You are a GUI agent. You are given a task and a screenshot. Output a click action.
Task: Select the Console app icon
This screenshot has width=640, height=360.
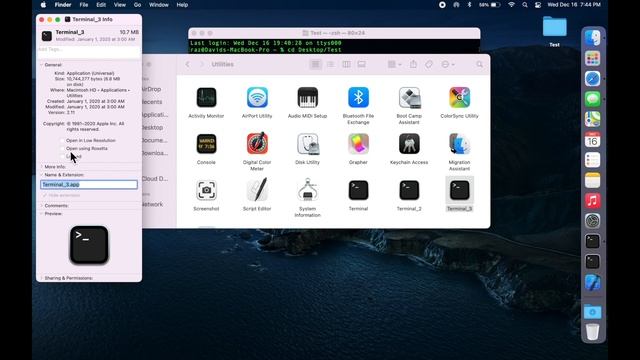tap(206, 144)
